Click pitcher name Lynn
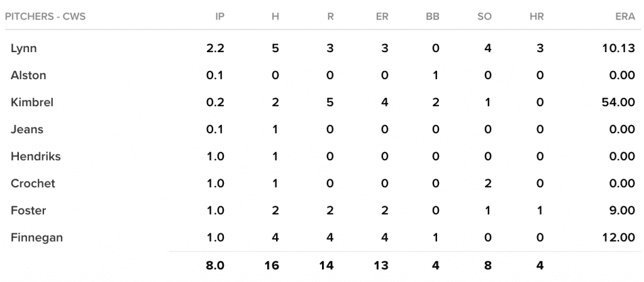Screen dimensions: 644x282 pyautogui.click(x=23, y=48)
